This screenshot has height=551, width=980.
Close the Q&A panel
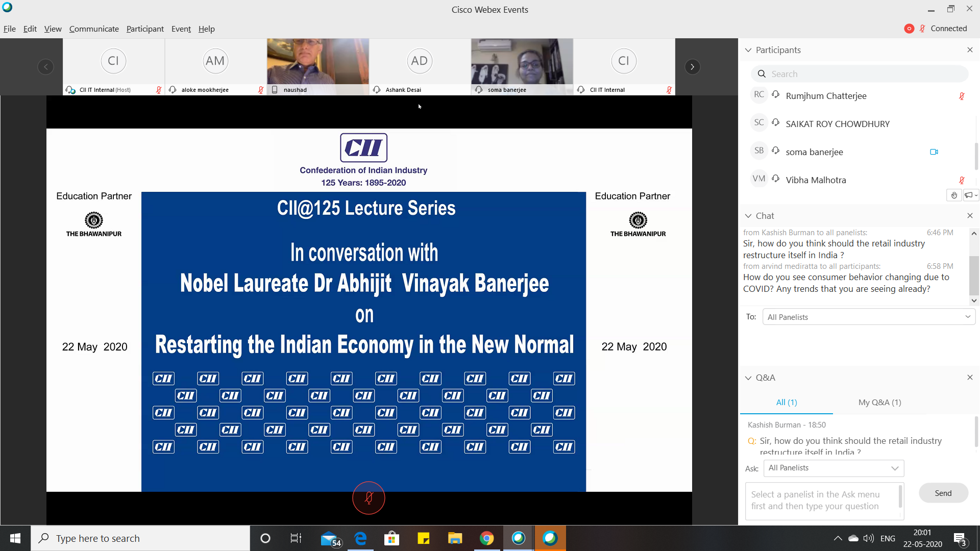point(970,378)
